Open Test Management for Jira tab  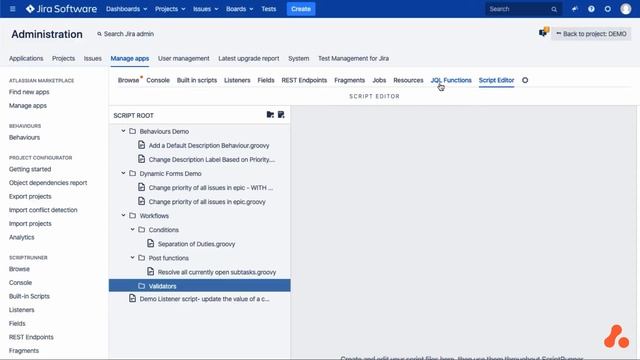tap(353, 58)
